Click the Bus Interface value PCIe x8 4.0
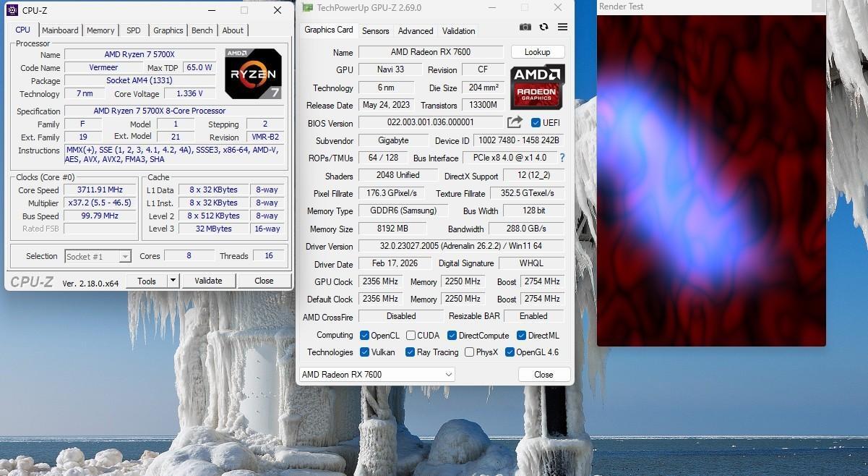Image resolution: width=868 pixels, height=476 pixels. click(509, 158)
